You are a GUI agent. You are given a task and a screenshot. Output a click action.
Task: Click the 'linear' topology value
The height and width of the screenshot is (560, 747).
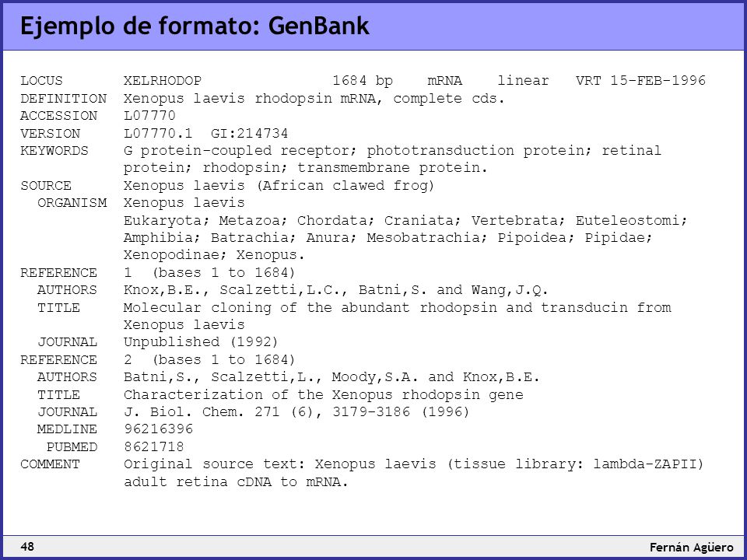523,81
